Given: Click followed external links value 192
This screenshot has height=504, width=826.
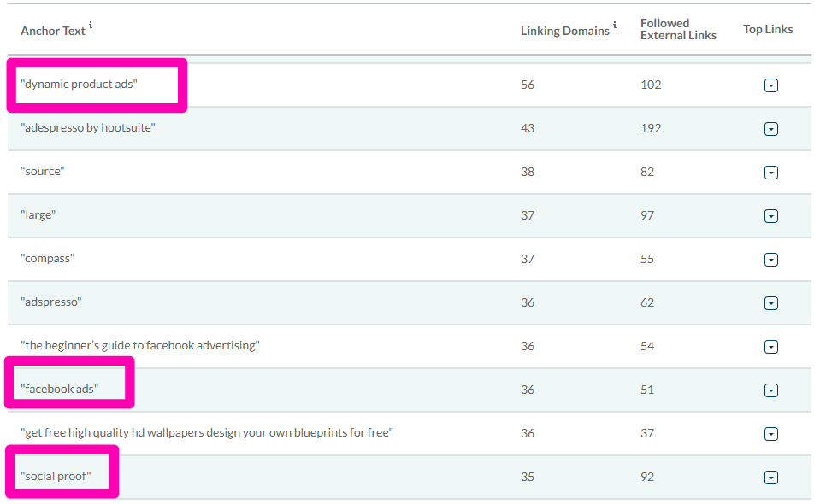Looking at the screenshot, I should (651, 128).
